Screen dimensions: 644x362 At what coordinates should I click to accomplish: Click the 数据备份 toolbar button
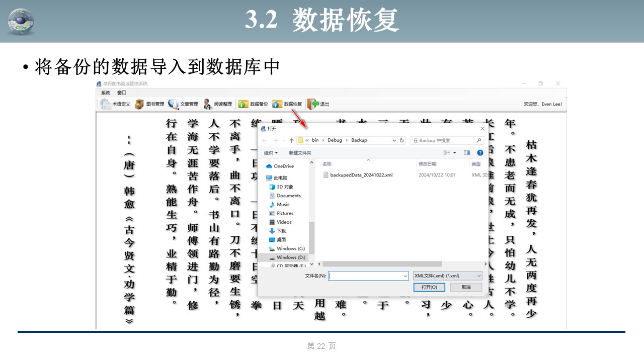(253, 104)
